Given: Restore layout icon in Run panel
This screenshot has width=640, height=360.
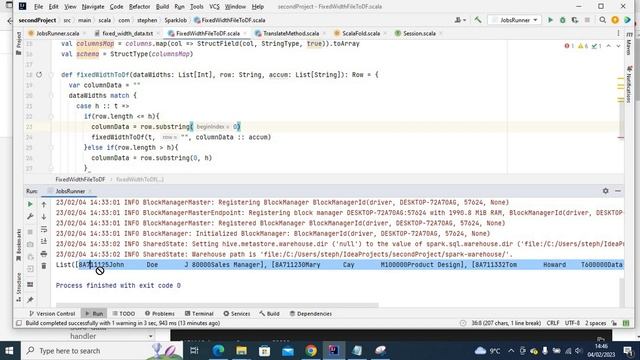Looking at the screenshot, I should (x=30, y=284).
